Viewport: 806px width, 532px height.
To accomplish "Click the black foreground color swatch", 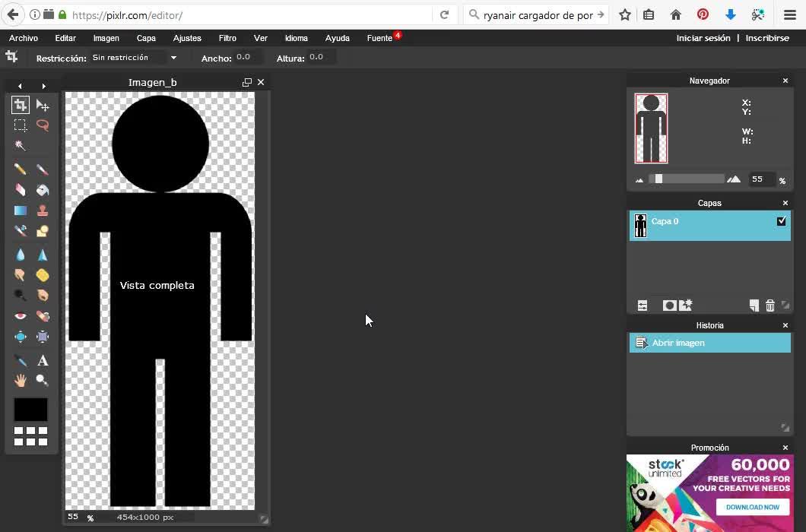I will (30, 410).
